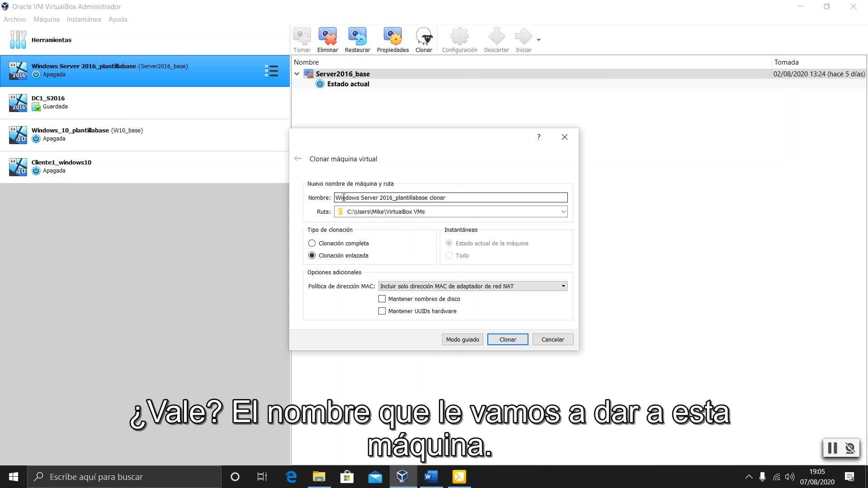Click the Modo guiado button
Screen dimensions: 868x488
(462, 339)
